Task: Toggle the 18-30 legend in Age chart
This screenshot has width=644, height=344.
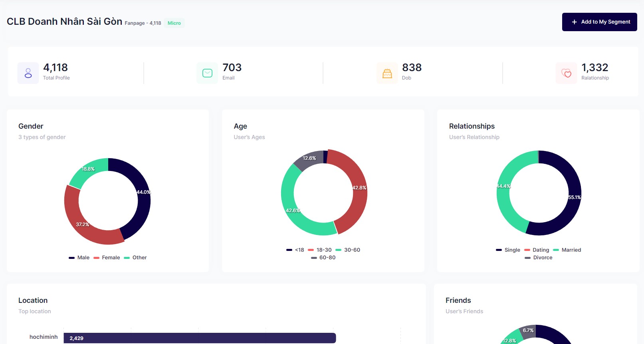Action: 320,250
